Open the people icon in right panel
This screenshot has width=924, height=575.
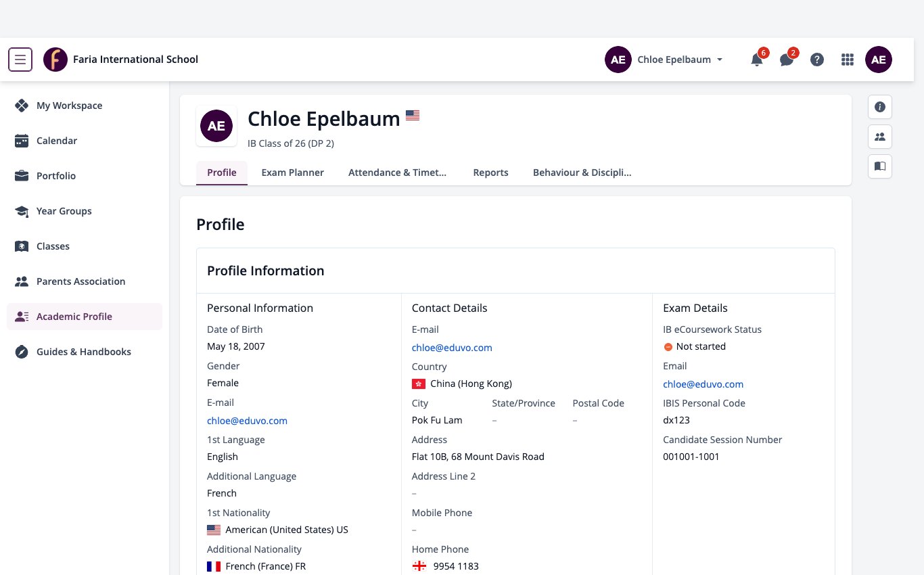point(880,137)
